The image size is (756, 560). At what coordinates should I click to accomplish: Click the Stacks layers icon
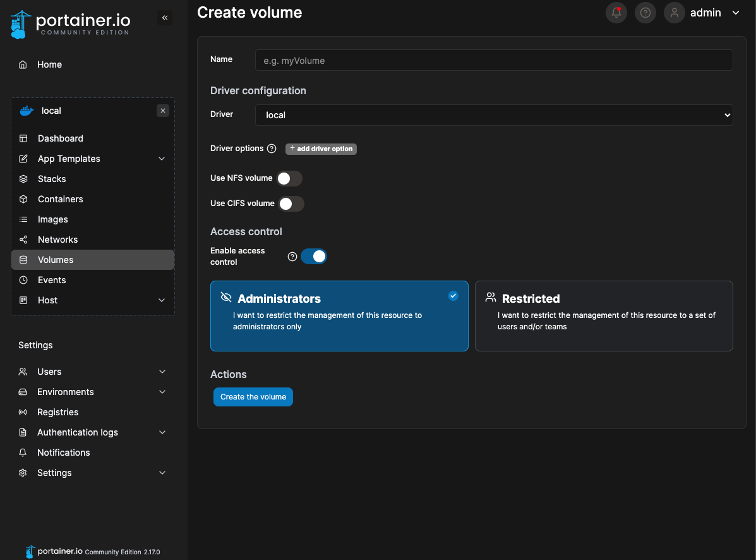[23, 179]
